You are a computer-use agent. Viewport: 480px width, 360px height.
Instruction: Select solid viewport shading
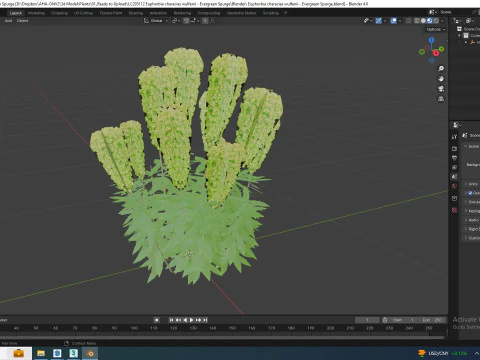click(x=423, y=21)
